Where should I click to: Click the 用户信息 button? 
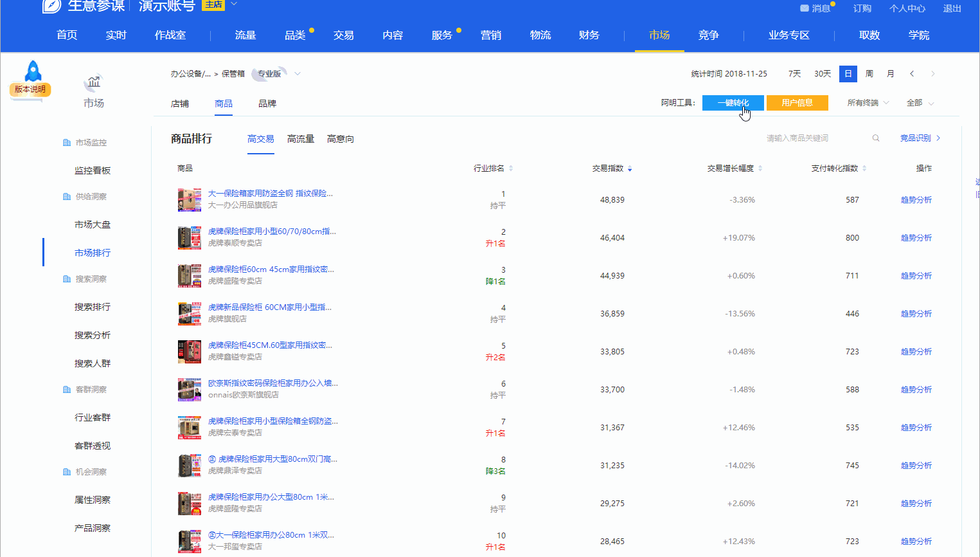point(797,103)
